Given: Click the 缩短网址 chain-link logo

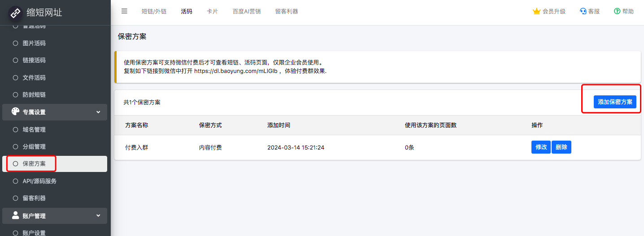Looking at the screenshot, I should pos(16,13).
